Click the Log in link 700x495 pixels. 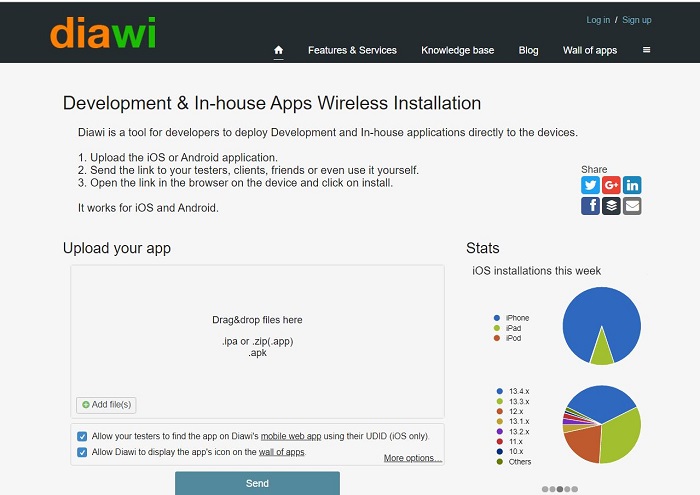coord(598,20)
